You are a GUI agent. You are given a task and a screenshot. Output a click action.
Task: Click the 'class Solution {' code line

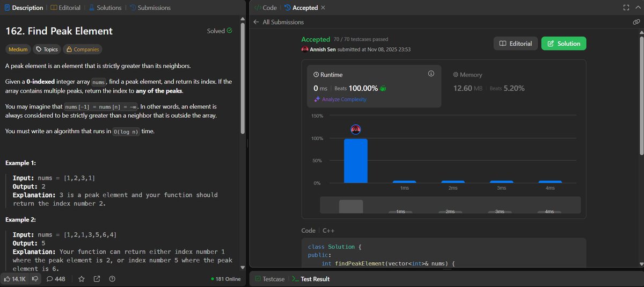[x=335, y=247]
